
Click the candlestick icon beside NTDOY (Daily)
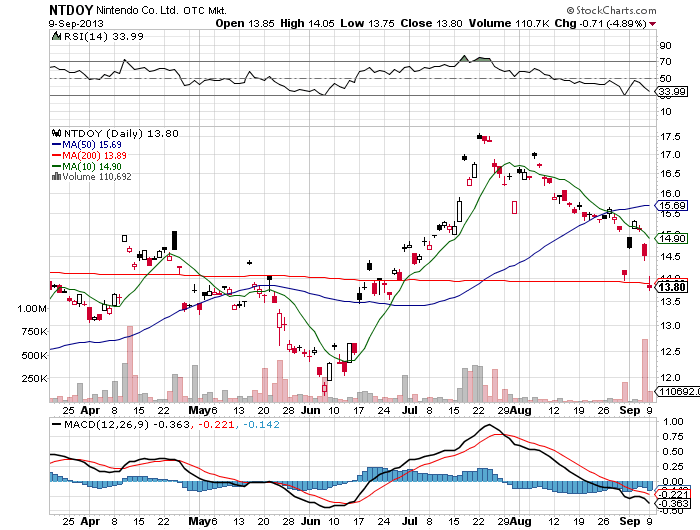(x=56, y=133)
